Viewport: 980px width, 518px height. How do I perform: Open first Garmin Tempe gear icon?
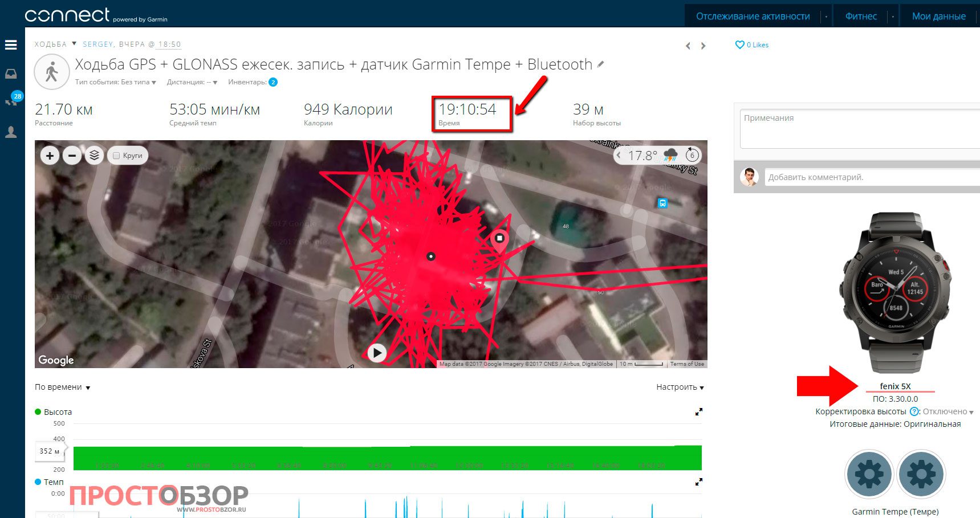click(x=869, y=474)
